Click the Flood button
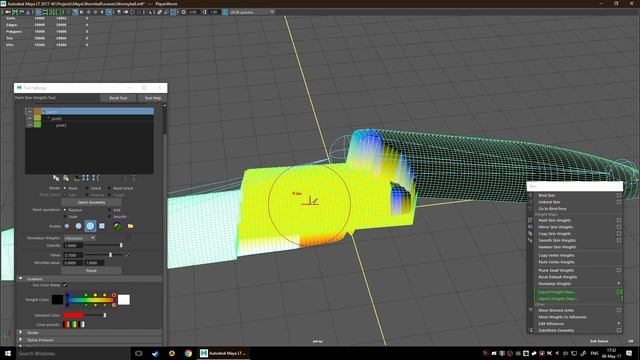 click(x=91, y=270)
